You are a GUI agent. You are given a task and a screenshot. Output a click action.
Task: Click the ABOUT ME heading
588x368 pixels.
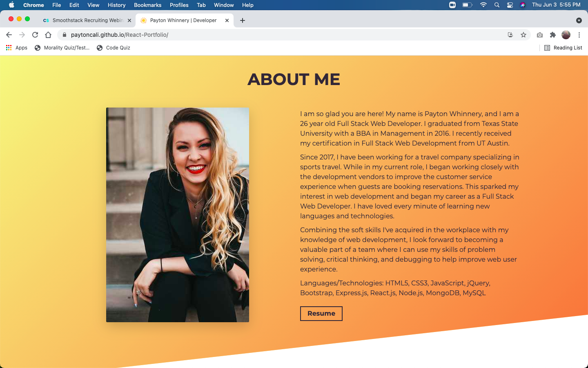pos(294,79)
